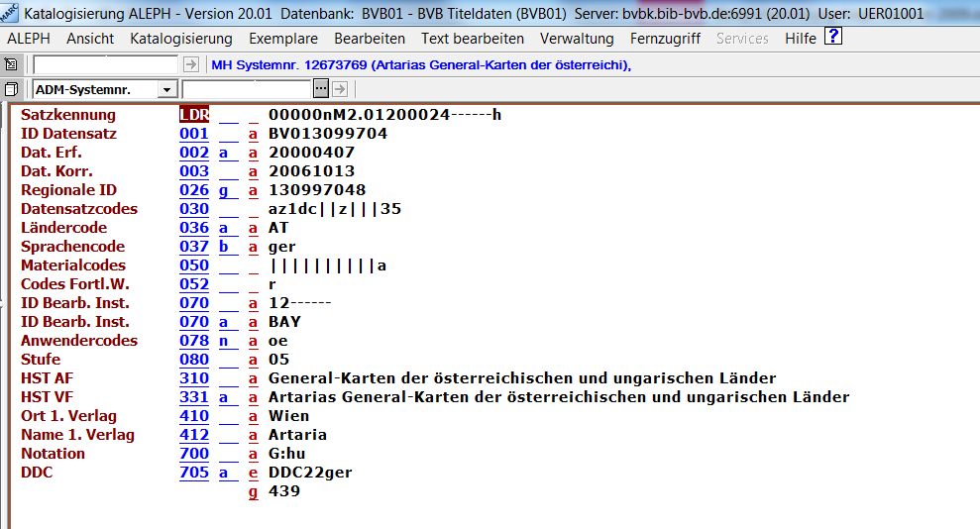
Task: Open the Text bearbeiten menu
Action: pyautogui.click(x=472, y=39)
